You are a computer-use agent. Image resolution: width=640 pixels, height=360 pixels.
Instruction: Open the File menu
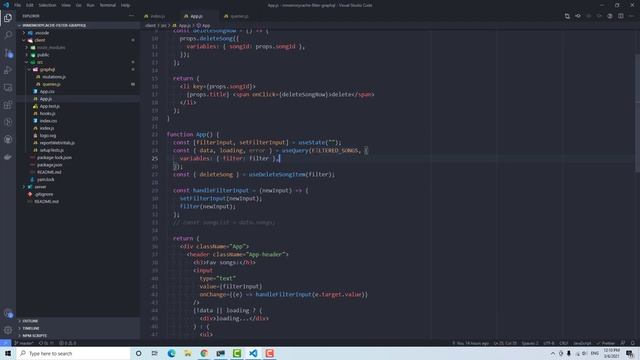[x=18, y=5]
